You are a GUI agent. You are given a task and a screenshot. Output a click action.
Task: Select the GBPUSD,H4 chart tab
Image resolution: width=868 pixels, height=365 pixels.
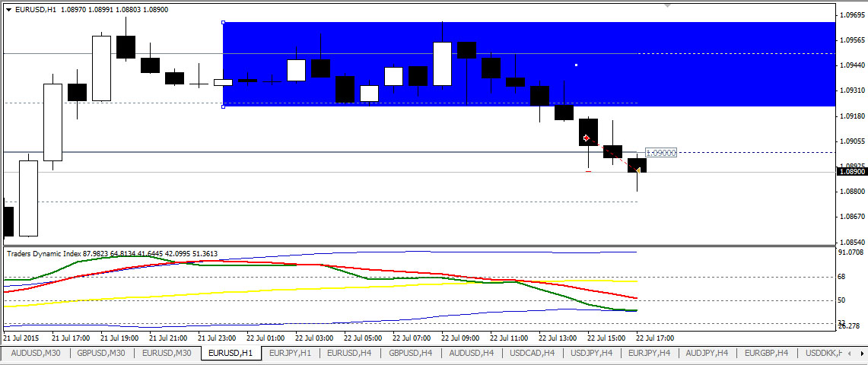pyautogui.click(x=410, y=353)
